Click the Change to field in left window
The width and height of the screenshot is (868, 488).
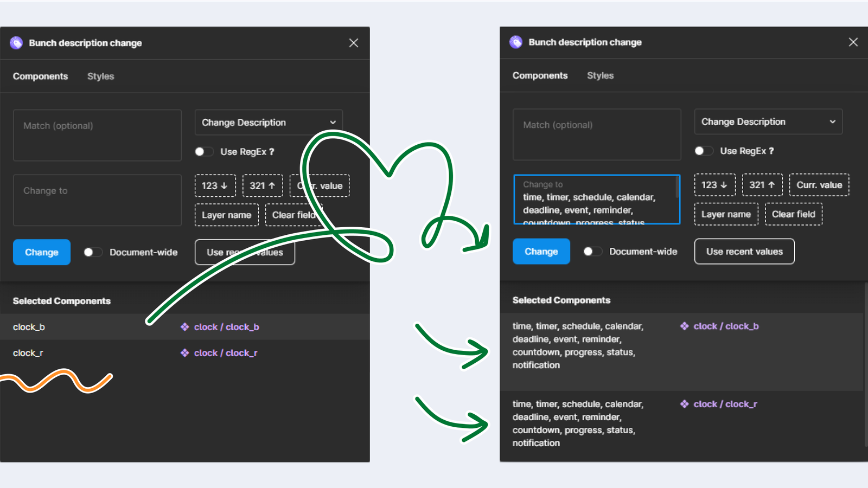(x=97, y=200)
